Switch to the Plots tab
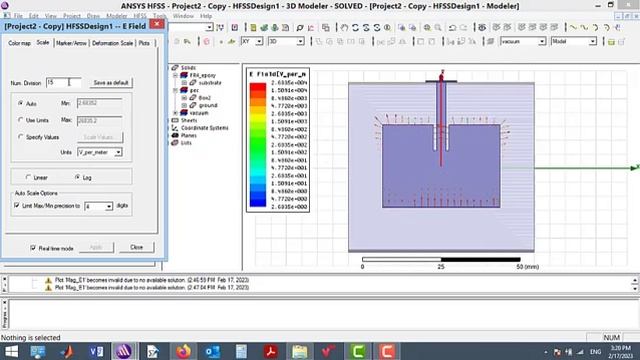This screenshot has width=640, height=360. click(144, 43)
